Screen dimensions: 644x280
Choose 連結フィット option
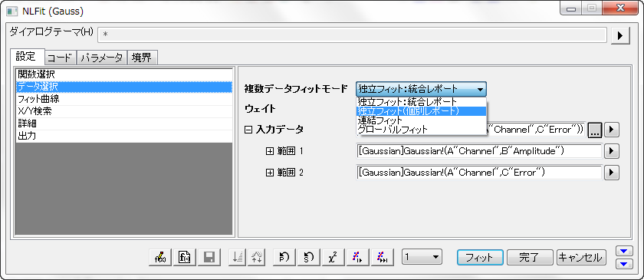pyautogui.click(x=422, y=120)
